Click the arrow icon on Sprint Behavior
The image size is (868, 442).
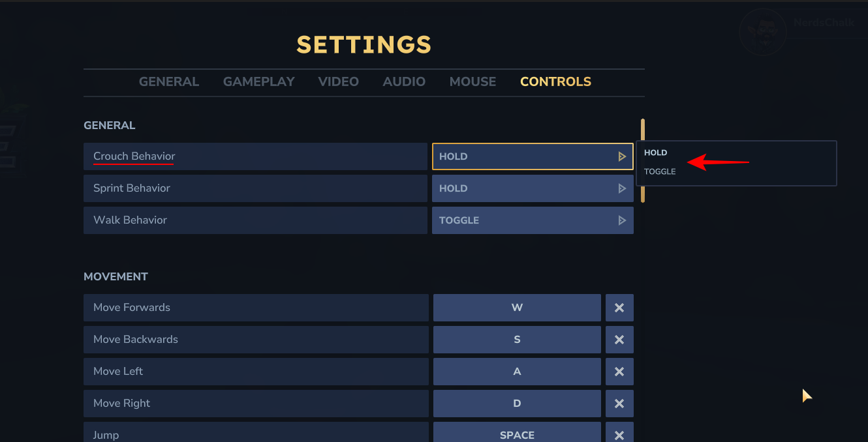[622, 188]
